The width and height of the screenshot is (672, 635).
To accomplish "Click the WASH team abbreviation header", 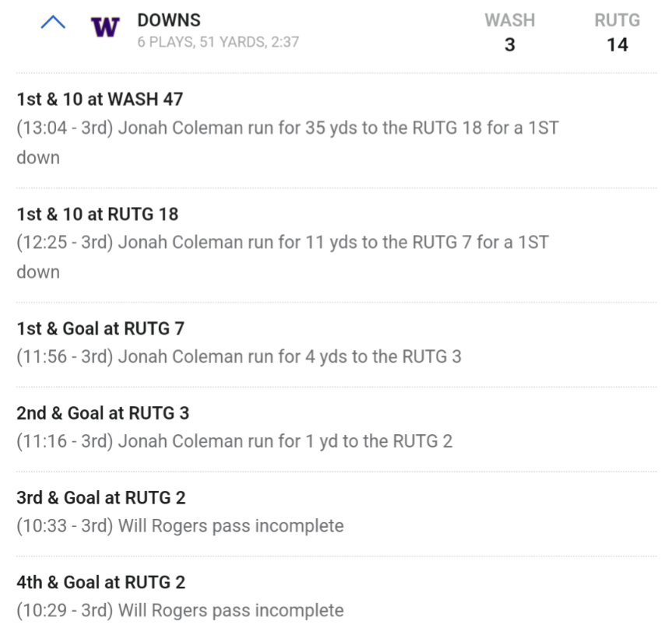I will coord(509,20).
